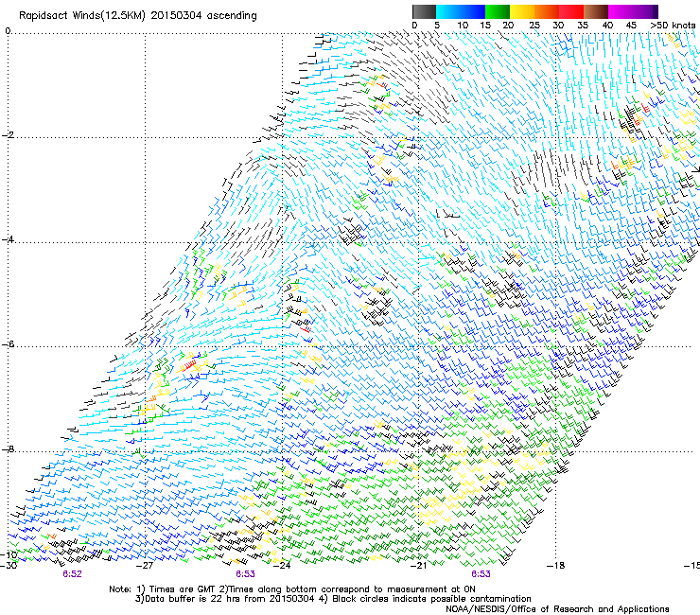Click the '6:53' time label beside -21
The width and height of the screenshot is (700, 615).
point(481,574)
